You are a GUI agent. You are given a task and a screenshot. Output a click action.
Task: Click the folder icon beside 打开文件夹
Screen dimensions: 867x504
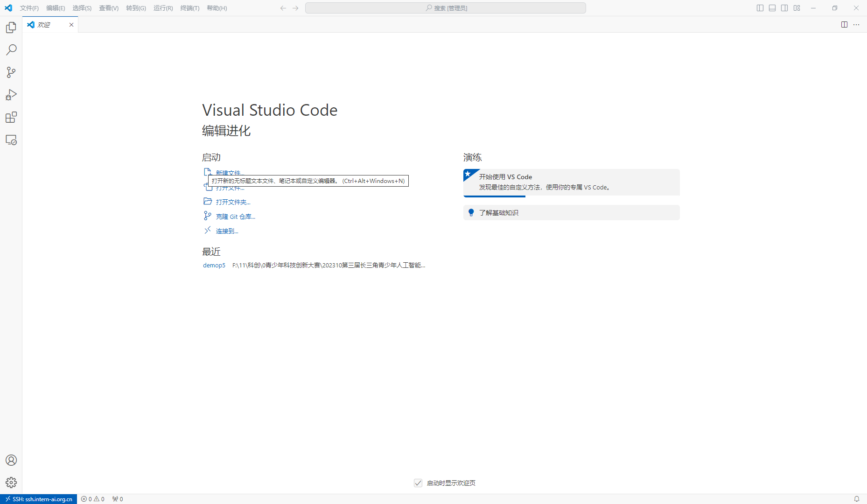(x=208, y=201)
